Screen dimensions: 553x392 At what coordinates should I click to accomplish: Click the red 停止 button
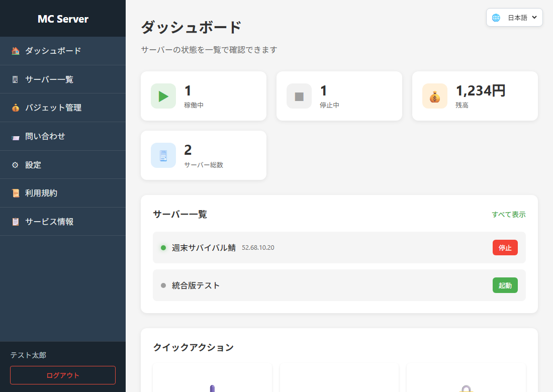[x=505, y=247]
